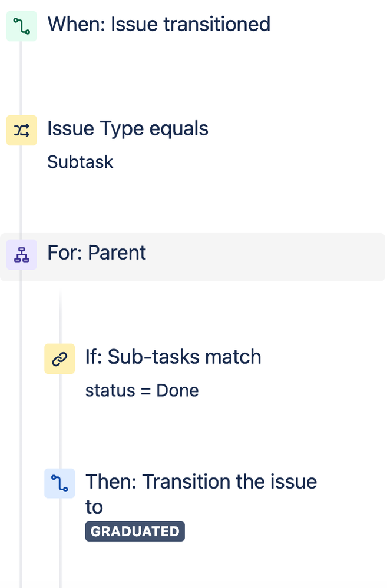The image size is (387, 588).
Task: Select the Issue Type equals condition icon
Action: tap(21, 130)
